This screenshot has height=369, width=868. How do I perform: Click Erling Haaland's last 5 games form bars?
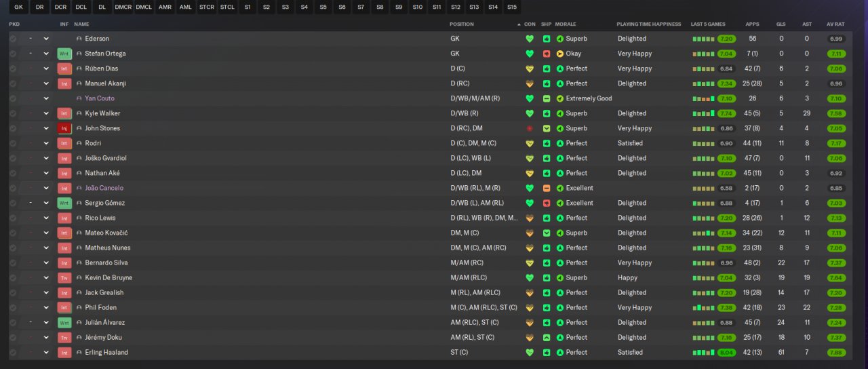pyautogui.click(x=703, y=352)
